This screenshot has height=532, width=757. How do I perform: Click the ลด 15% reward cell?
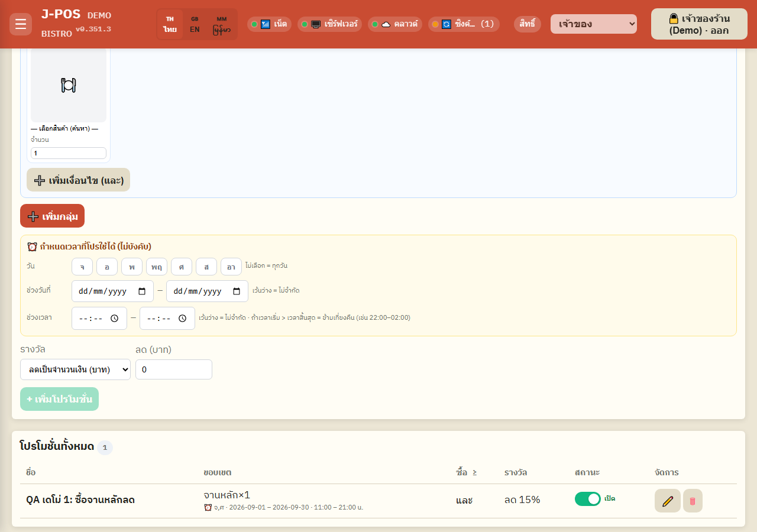pyautogui.click(x=522, y=500)
